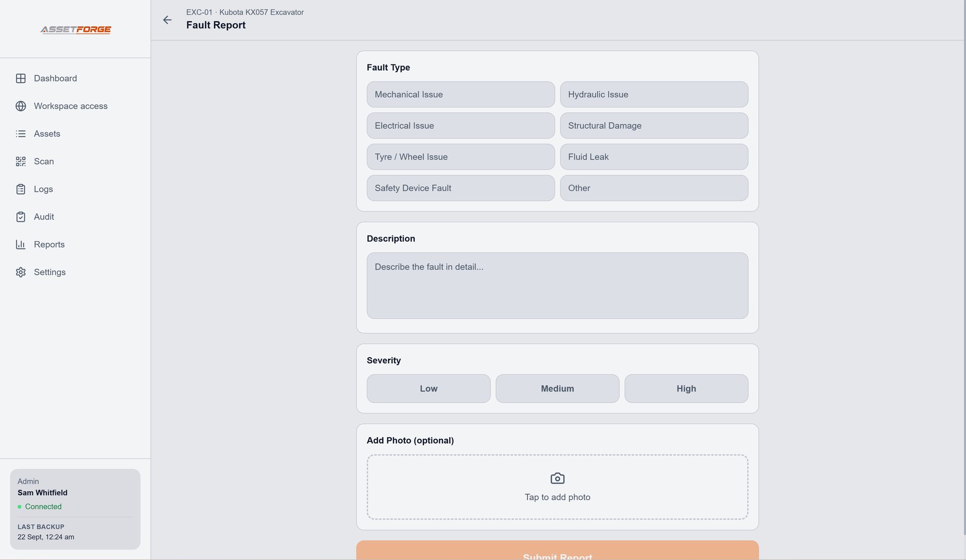Select Other fault type
Viewport: 966px width, 560px height.
654,188
